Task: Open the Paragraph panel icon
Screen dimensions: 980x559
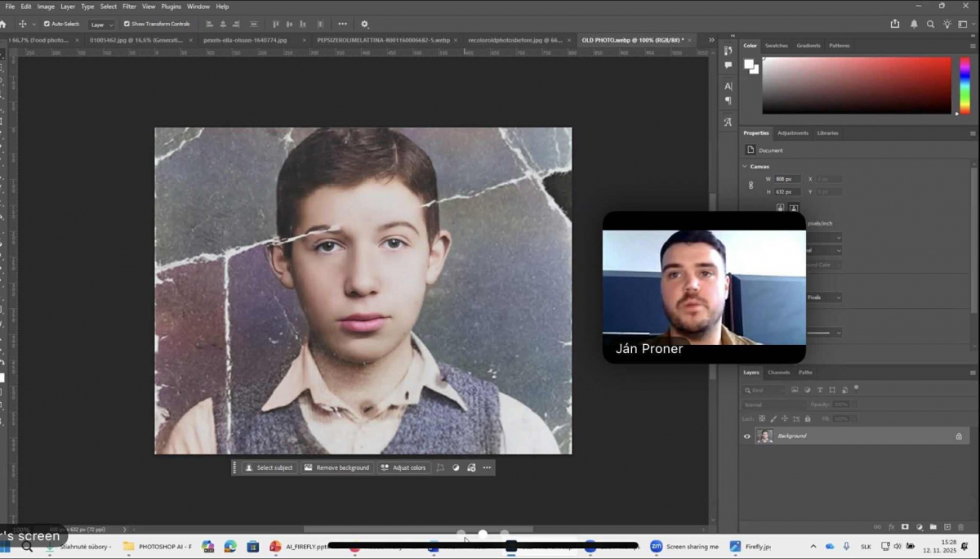Action: [728, 101]
